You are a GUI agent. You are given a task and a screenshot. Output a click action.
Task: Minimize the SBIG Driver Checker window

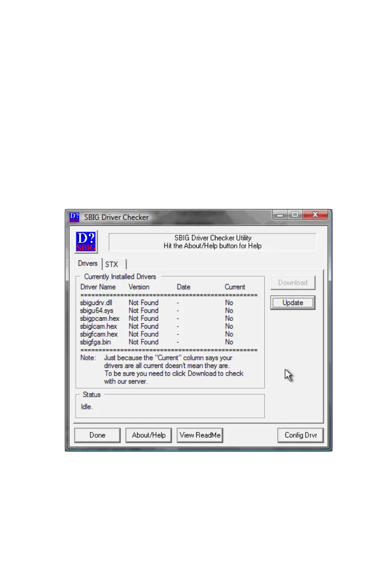[280, 215]
